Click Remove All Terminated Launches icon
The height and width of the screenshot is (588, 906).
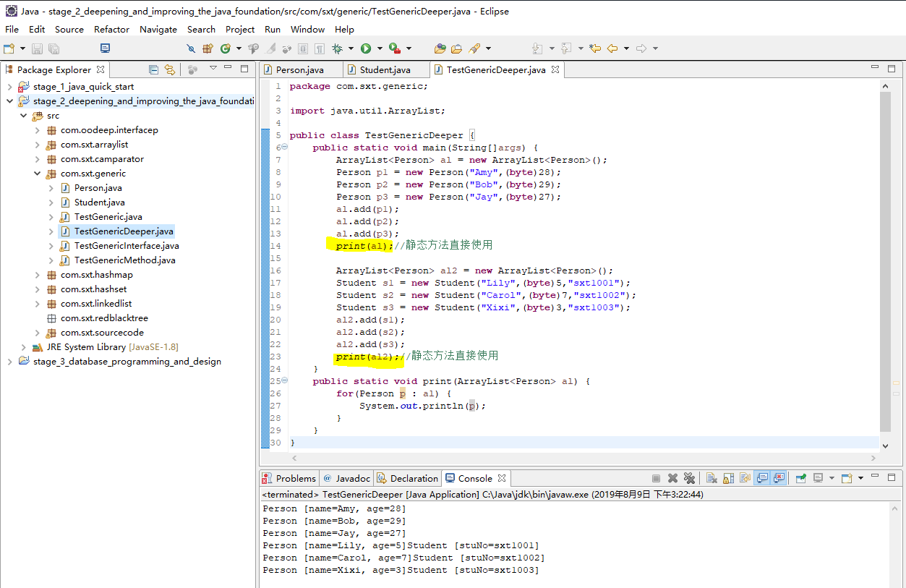[x=689, y=478]
